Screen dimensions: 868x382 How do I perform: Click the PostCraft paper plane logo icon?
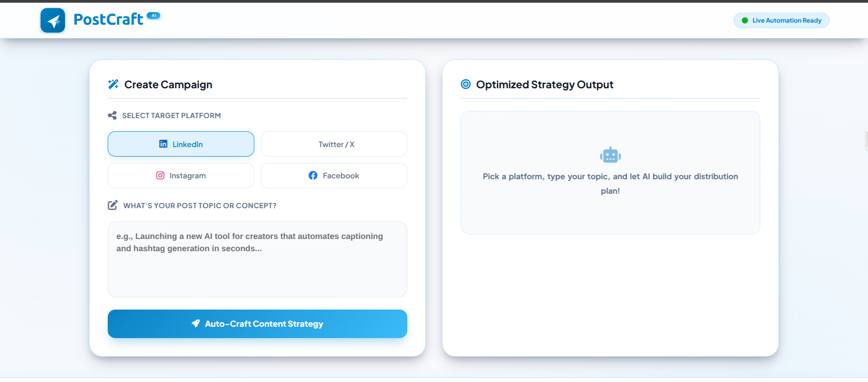point(53,20)
